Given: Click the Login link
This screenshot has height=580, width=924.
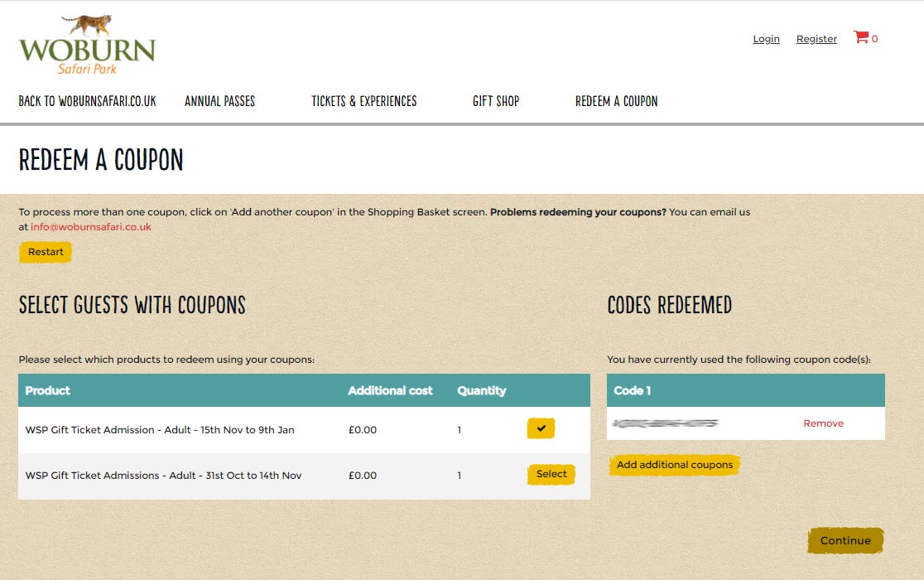Looking at the screenshot, I should pyautogui.click(x=766, y=39).
